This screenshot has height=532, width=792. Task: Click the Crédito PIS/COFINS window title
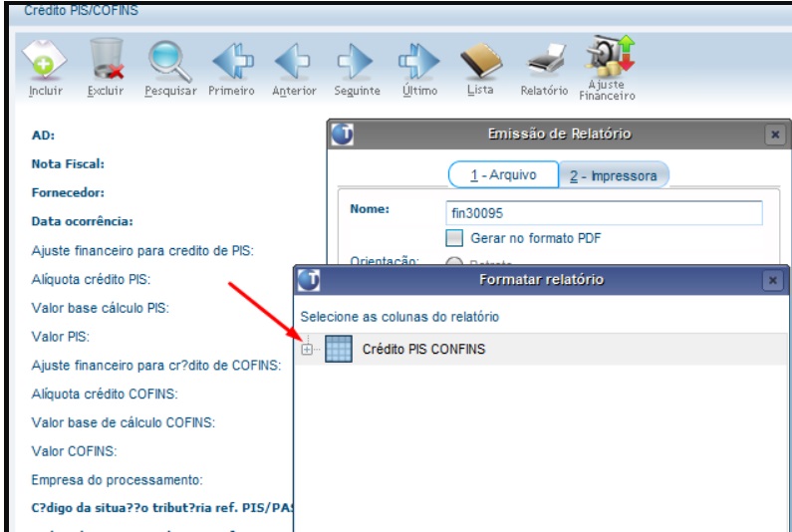coord(82,10)
